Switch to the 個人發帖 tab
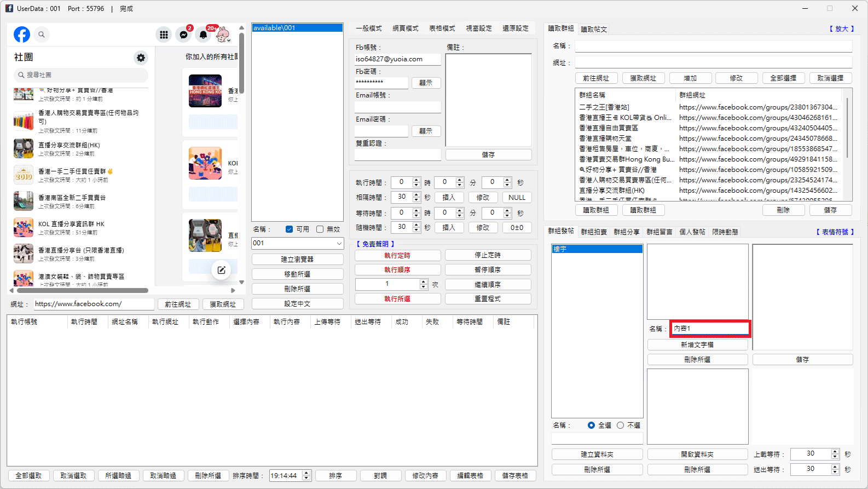 (x=692, y=232)
